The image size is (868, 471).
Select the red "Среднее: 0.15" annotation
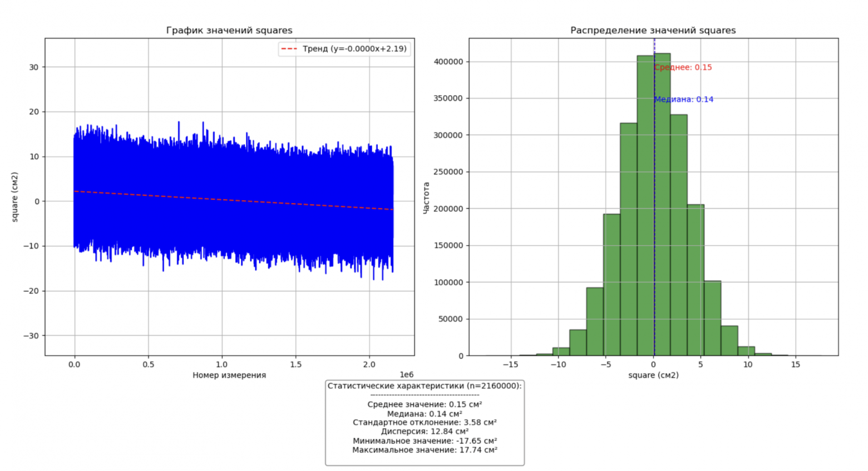(x=683, y=67)
